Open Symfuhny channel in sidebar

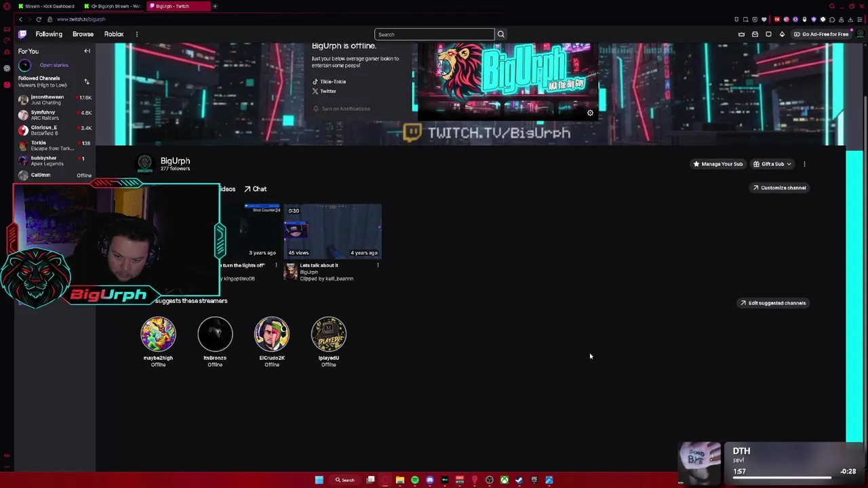pyautogui.click(x=55, y=115)
